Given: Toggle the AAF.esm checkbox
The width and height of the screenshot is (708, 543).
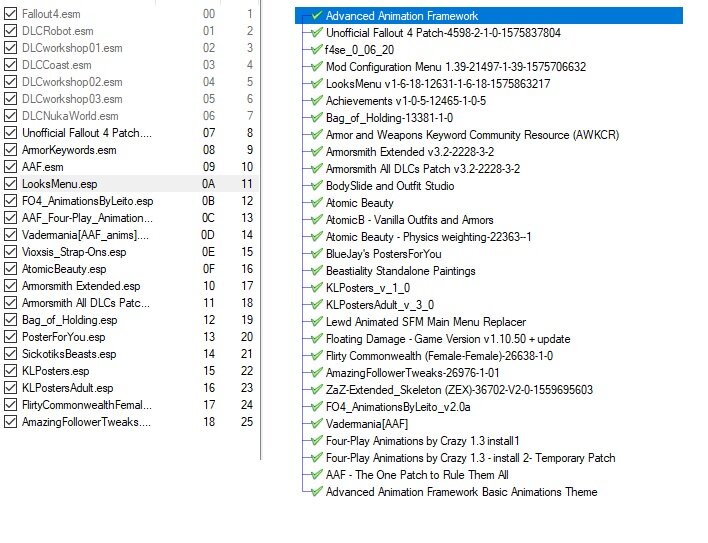Looking at the screenshot, I should point(10,167).
